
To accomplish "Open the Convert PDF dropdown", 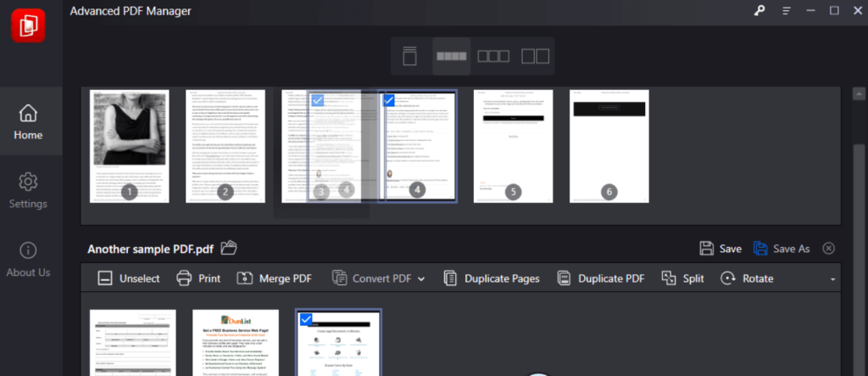I will 379,278.
